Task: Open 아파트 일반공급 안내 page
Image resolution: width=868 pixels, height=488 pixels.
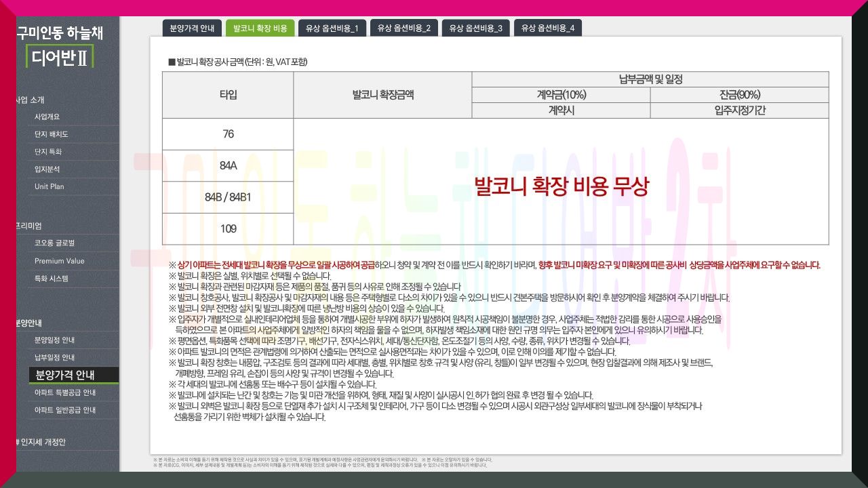Action: (x=66, y=410)
